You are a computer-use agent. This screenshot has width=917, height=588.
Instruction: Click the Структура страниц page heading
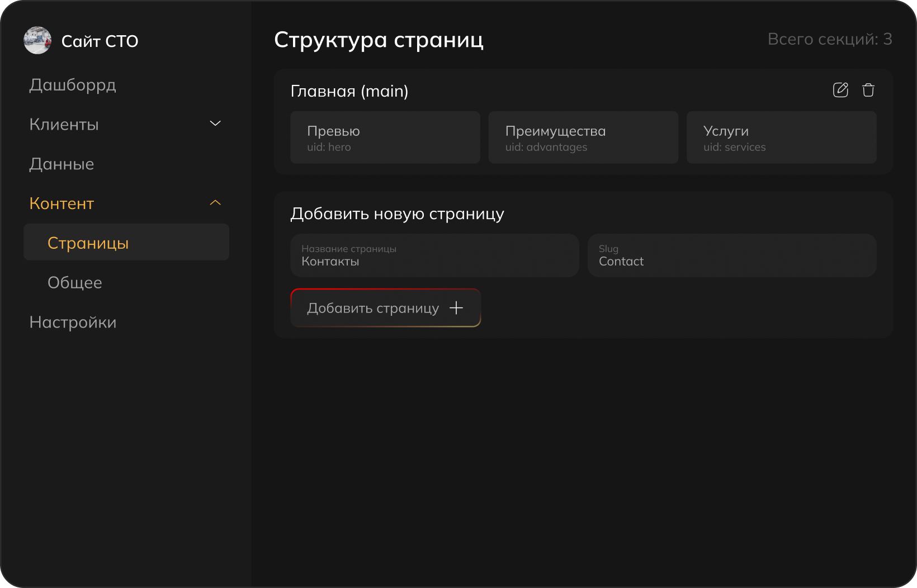pyautogui.click(x=379, y=40)
